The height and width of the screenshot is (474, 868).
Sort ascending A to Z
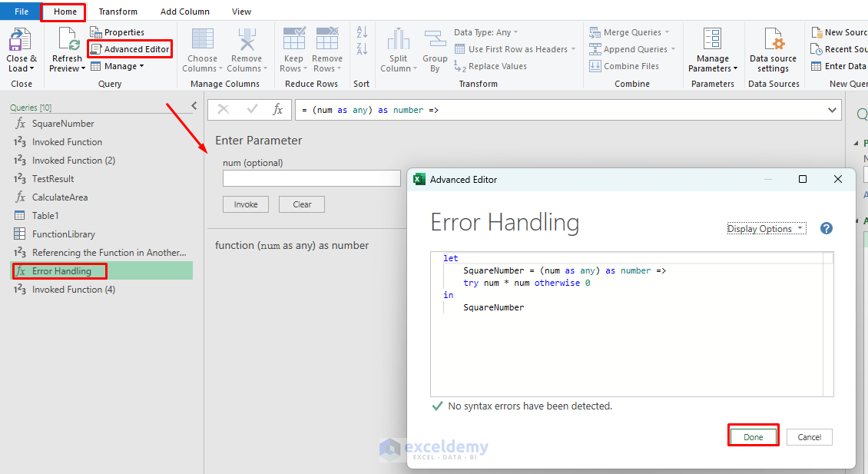point(362,31)
